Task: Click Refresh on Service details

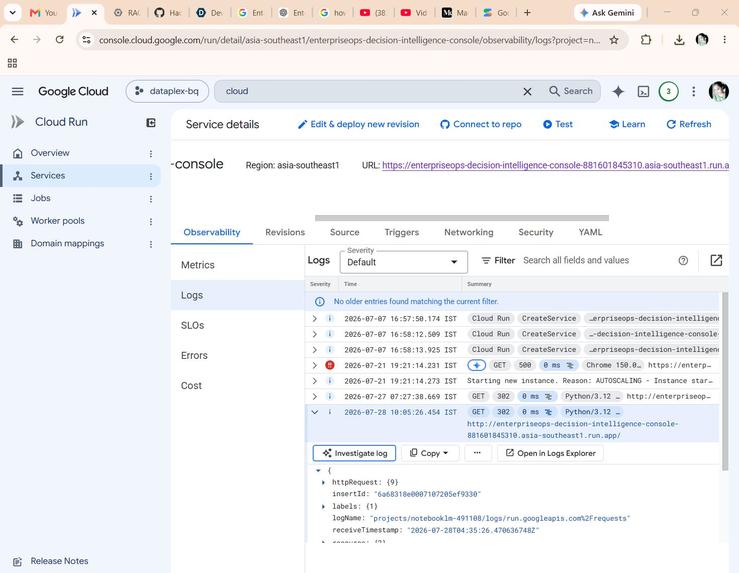Action: point(689,124)
